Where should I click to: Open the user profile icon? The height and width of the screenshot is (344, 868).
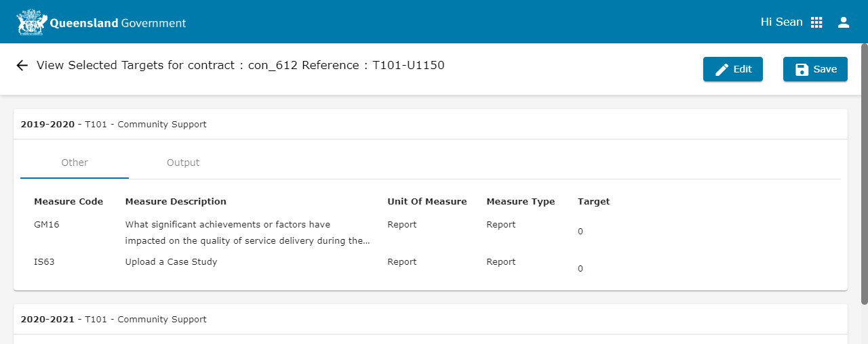(x=844, y=22)
